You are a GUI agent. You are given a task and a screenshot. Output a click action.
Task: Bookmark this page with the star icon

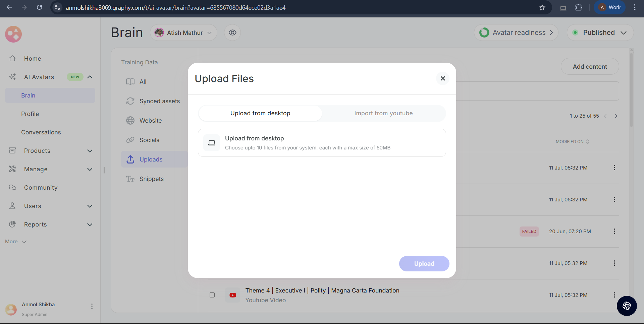point(542,7)
